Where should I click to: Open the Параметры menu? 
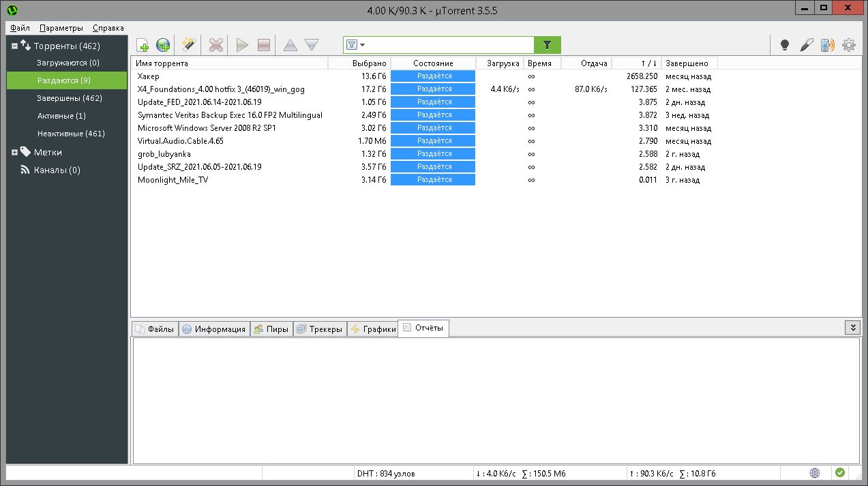61,28
